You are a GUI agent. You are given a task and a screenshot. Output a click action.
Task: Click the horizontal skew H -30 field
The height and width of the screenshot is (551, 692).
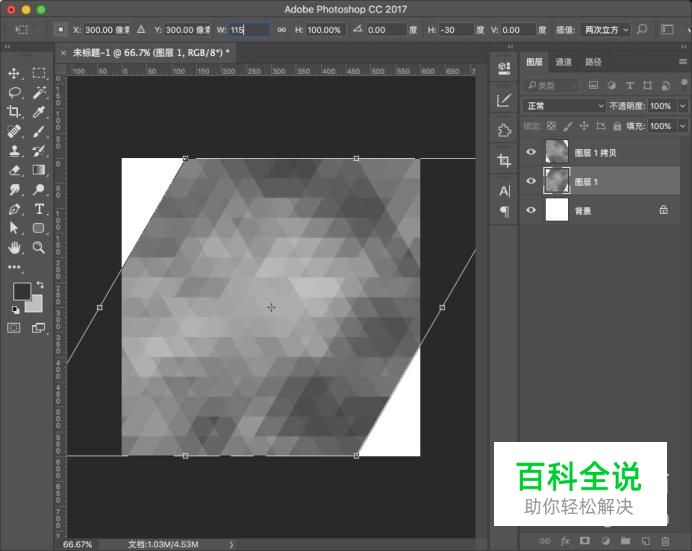456,30
